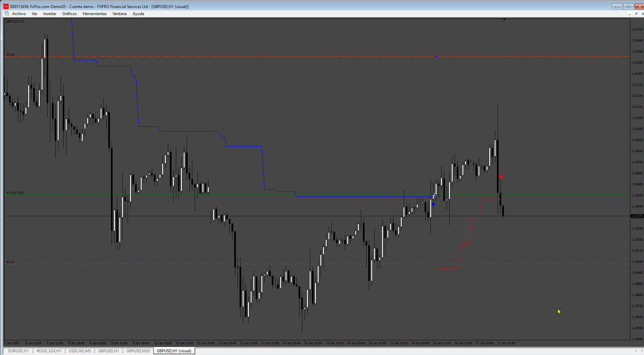Open the Ayuda menu
This screenshot has width=644, height=355.
[x=138, y=14]
